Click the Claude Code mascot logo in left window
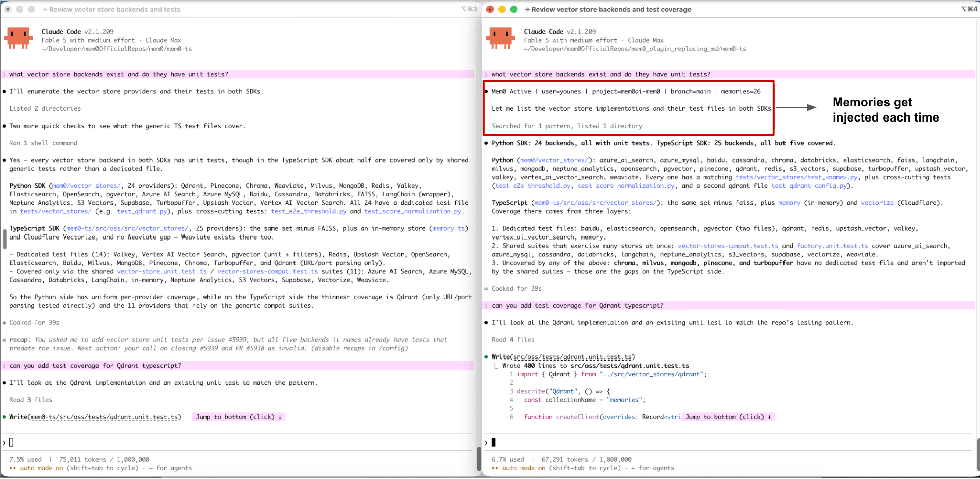980x479 pixels. (x=19, y=38)
